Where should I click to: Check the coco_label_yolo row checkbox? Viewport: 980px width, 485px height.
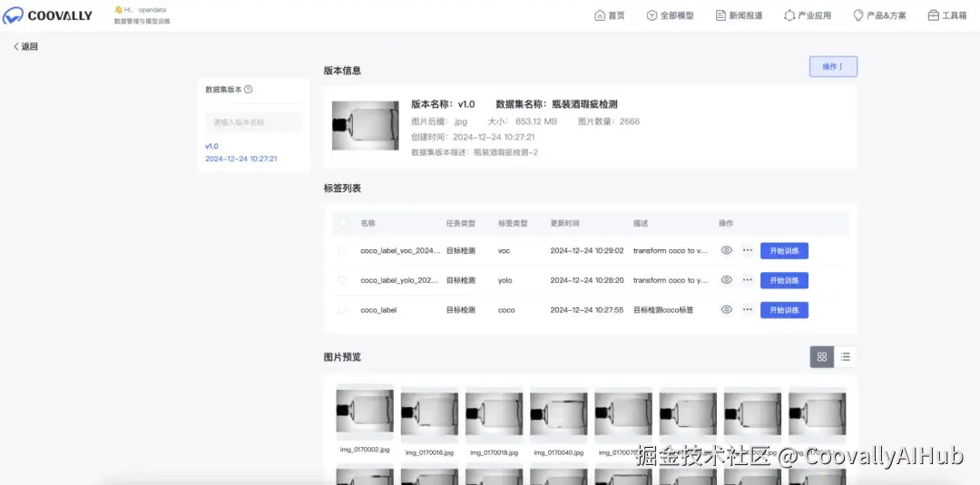pos(342,280)
